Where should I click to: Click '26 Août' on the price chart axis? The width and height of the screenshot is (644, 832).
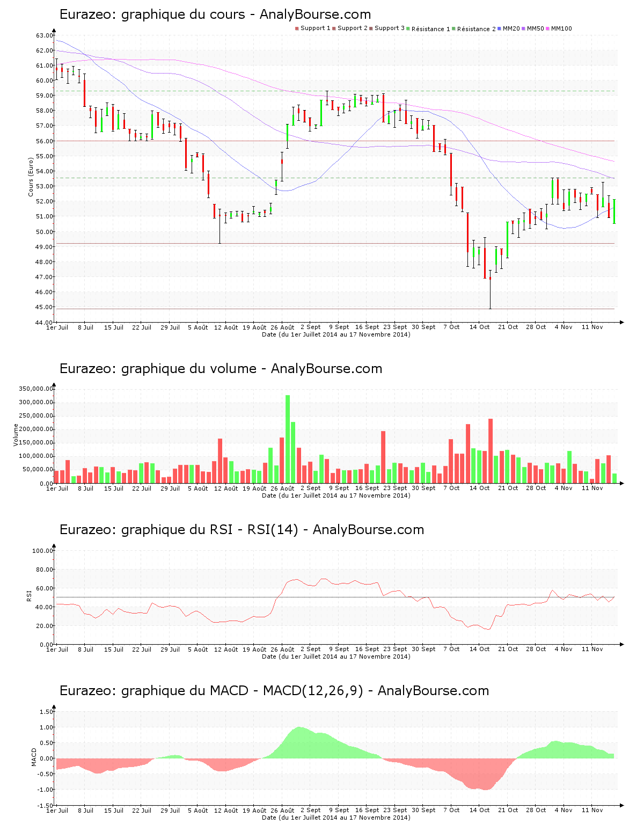(x=282, y=327)
